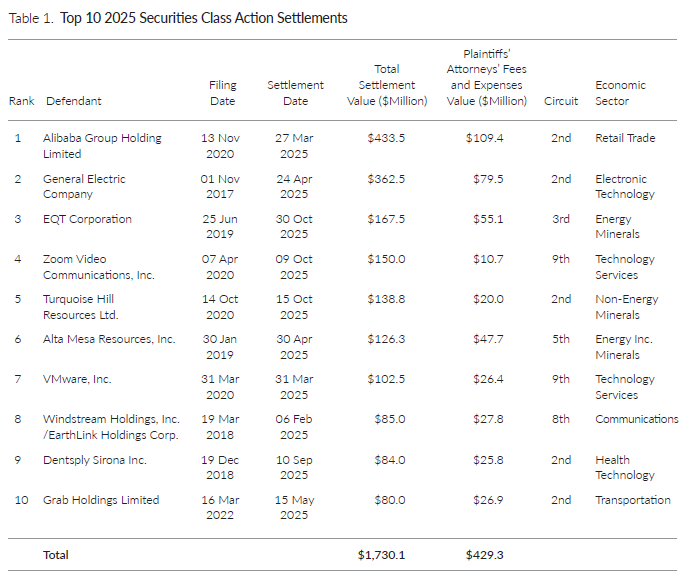The height and width of the screenshot is (576, 694).
Task: Select the $138.8 settlement value for Turquoise Hill
Action: (x=386, y=299)
